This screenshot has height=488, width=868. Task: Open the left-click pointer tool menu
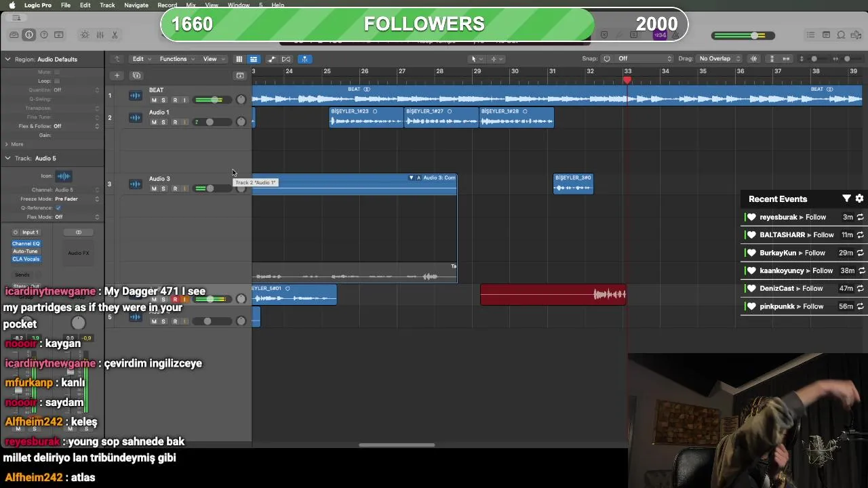click(476, 59)
